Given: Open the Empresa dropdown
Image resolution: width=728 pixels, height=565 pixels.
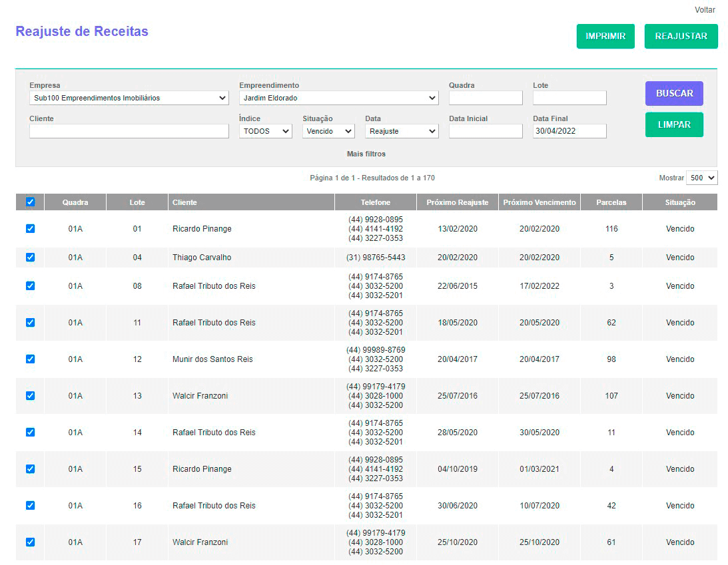Looking at the screenshot, I should click(129, 98).
